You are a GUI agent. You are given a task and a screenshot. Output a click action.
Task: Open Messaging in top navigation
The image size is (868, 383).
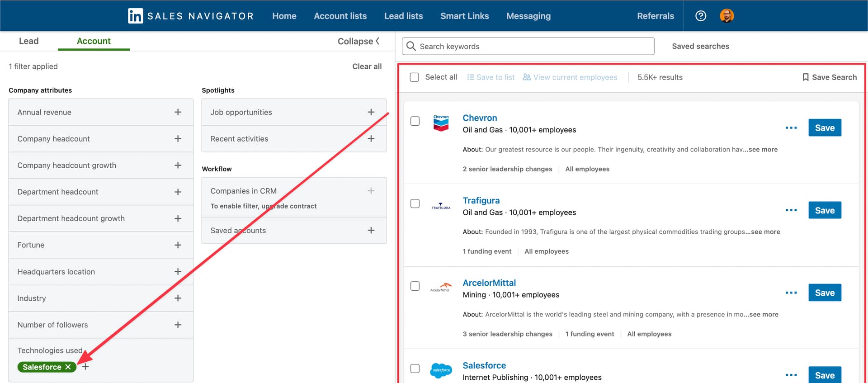coord(528,16)
